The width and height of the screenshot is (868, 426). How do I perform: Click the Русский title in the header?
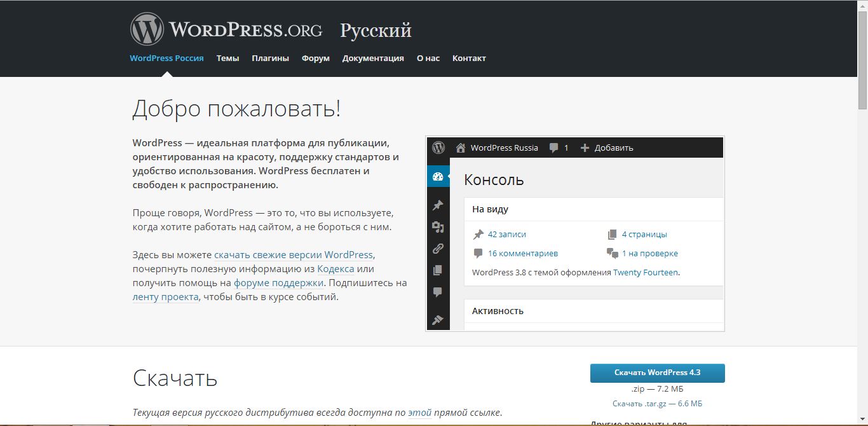(376, 31)
